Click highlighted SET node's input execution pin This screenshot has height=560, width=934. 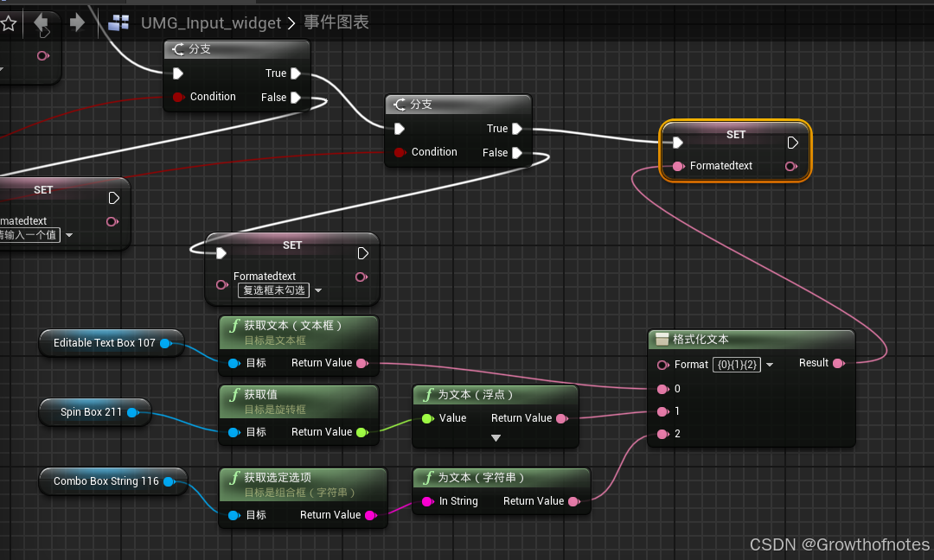pyautogui.click(x=677, y=143)
